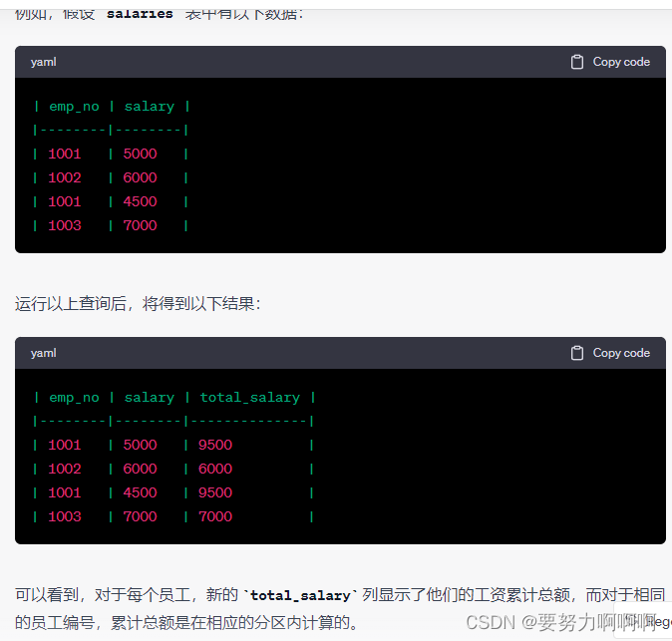Image resolution: width=672 pixels, height=641 pixels.
Task: Click salary 4500 in the first table
Action: [x=141, y=201]
